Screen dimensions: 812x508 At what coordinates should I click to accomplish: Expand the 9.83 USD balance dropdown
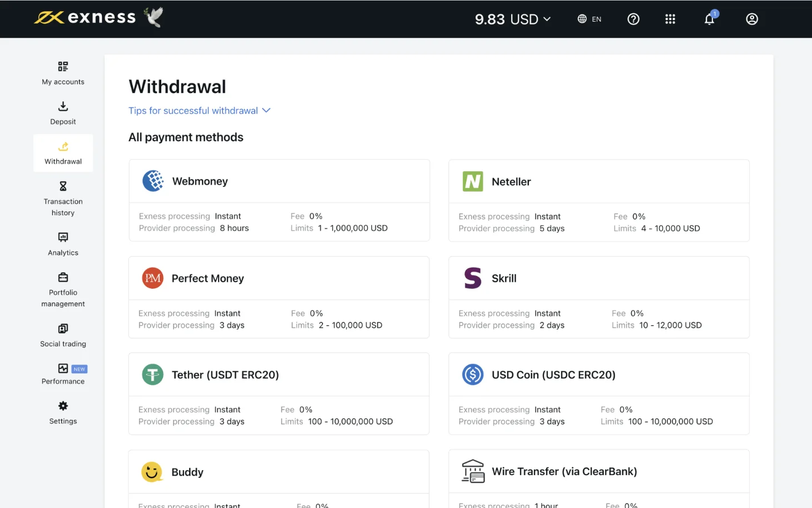coord(513,19)
